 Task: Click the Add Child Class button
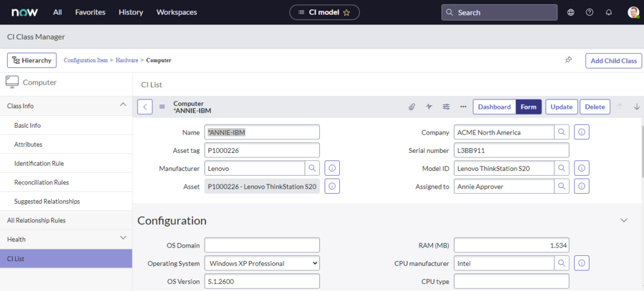click(x=614, y=61)
